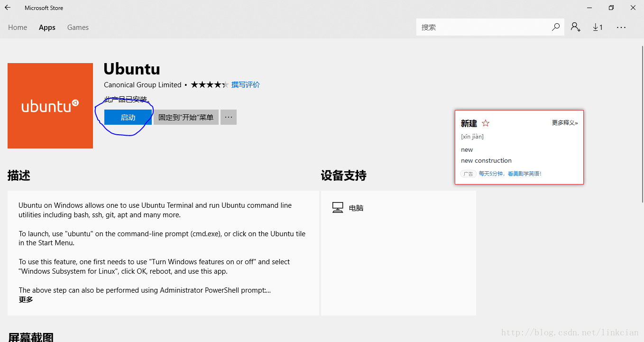Click the 描述 section heading
Screen dimensions: 644x342
coord(19,176)
